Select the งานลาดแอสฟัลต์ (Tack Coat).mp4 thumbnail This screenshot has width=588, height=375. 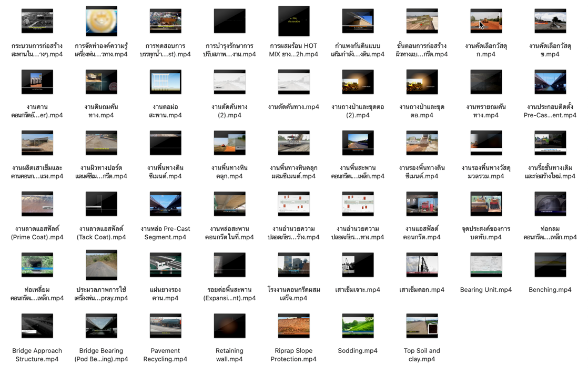click(x=102, y=204)
